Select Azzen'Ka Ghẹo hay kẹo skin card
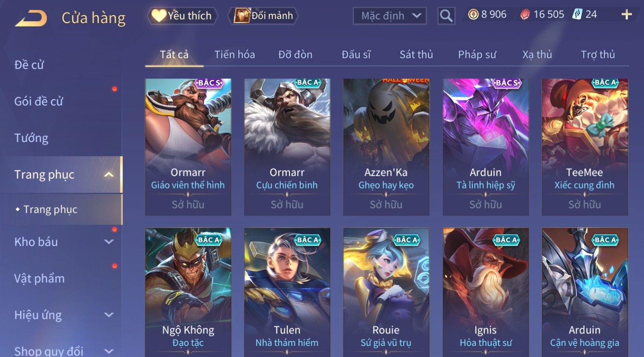The height and width of the screenshot is (357, 644). (x=386, y=147)
